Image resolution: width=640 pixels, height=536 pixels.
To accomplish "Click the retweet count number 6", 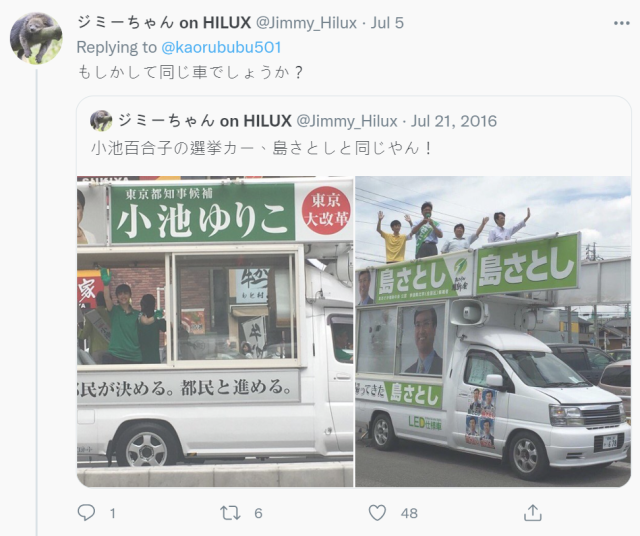I will [258, 513].
